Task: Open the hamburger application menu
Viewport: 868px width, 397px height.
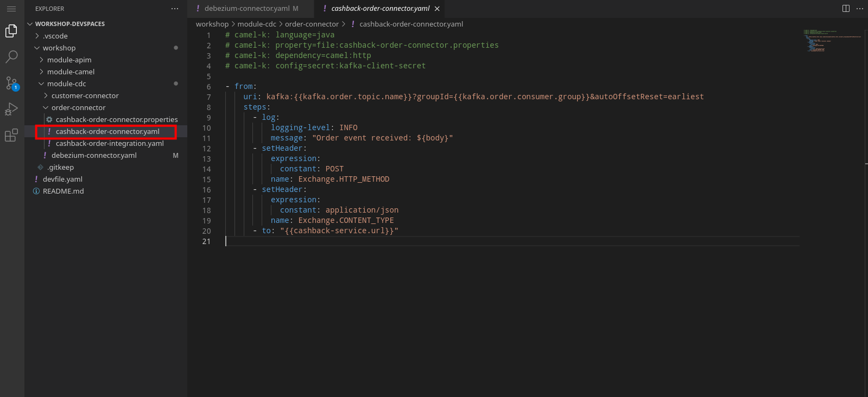Action: click(x=11, y=9)
